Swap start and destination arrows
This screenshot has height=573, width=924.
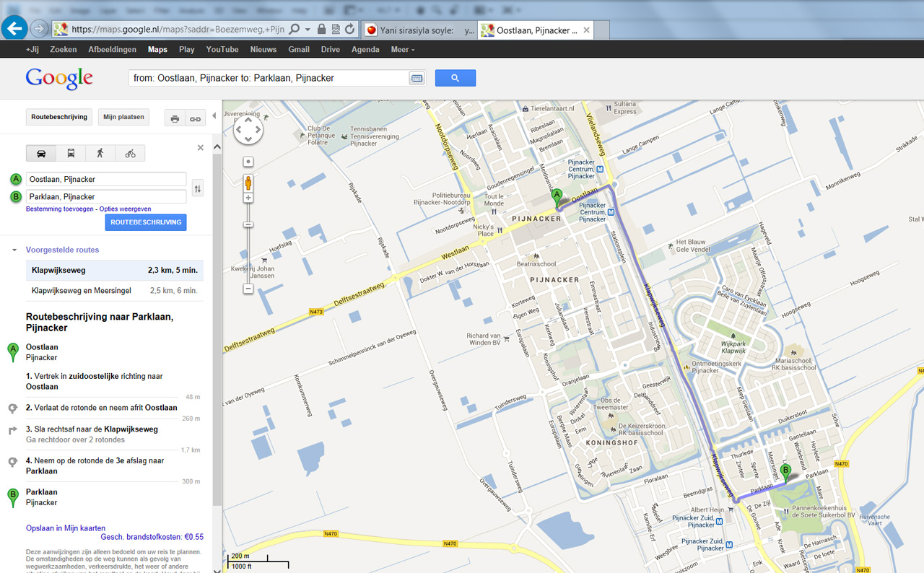(198, 188)
